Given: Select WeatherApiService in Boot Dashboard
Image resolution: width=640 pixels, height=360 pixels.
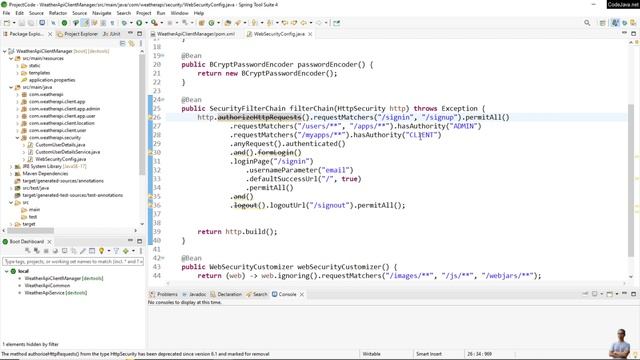Looking at the screenshot, I should click(x=56, y=293).
